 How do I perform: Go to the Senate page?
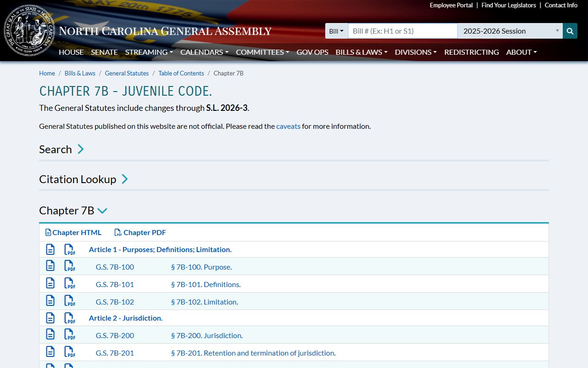click(104, 52)
